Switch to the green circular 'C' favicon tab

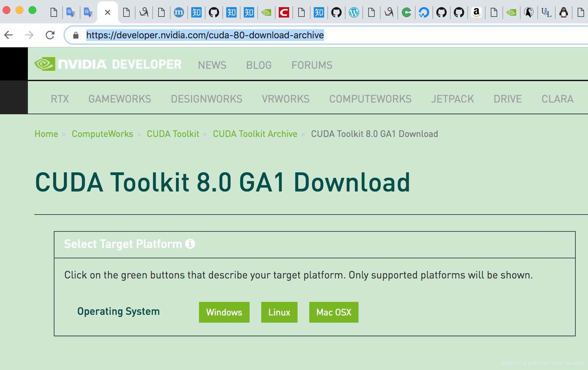pyautogui.click(x=406, y=13)
